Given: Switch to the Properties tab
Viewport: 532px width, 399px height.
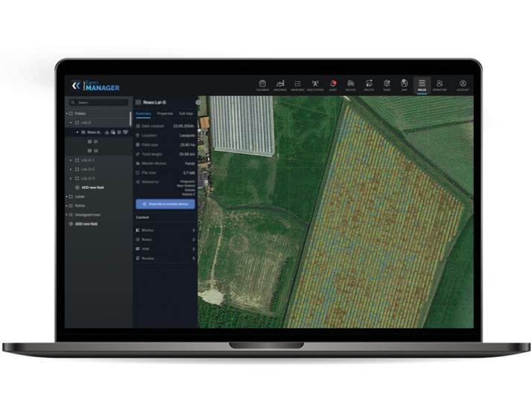Looking at the screenshot, I should [x=165, y=114].
